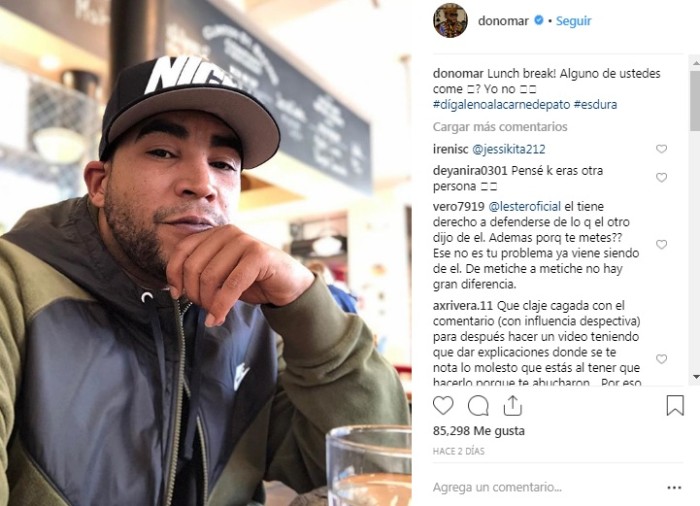This screenshot has width=700, height=506.
Task: Like axrivera.11's comment heart
Action: [661, 359]
